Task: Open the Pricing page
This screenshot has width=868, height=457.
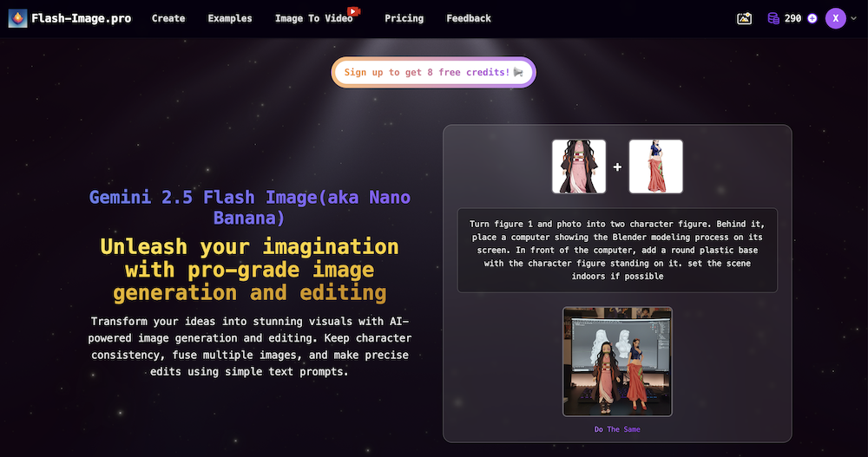Action: [404, 18]
